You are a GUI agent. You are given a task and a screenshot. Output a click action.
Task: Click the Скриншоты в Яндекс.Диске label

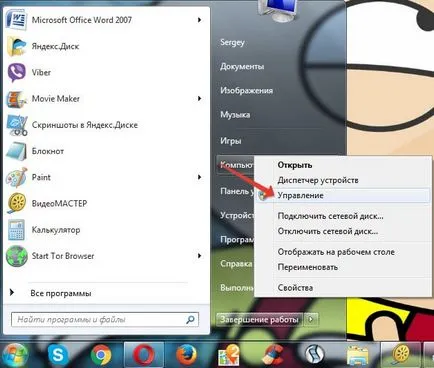click(x=85, y=125)
